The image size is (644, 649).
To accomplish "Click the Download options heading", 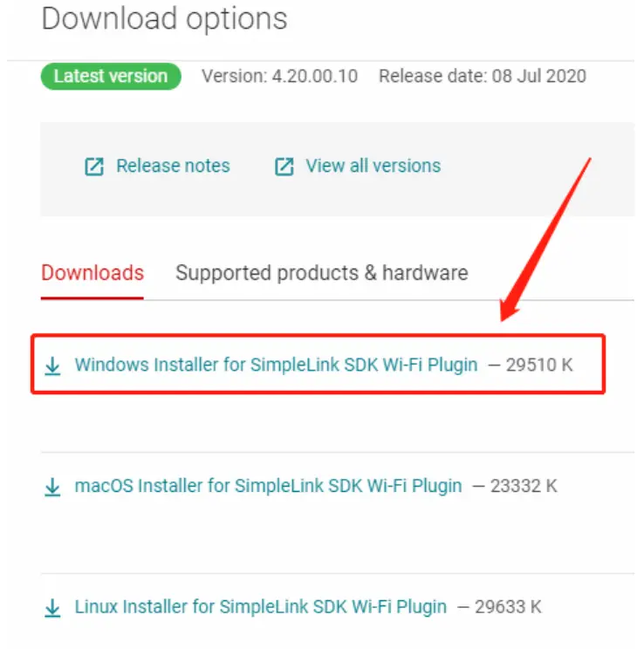I will tap(164, 18).
